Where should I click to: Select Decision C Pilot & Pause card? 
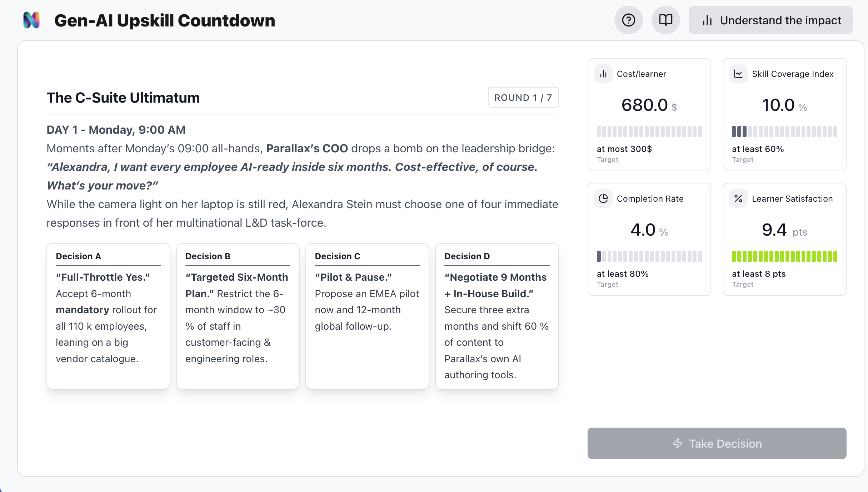pyautogui.click(x=367, y=316)
